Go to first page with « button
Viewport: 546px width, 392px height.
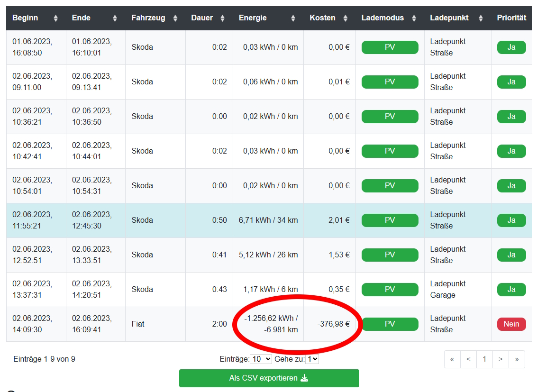point(452,359)
